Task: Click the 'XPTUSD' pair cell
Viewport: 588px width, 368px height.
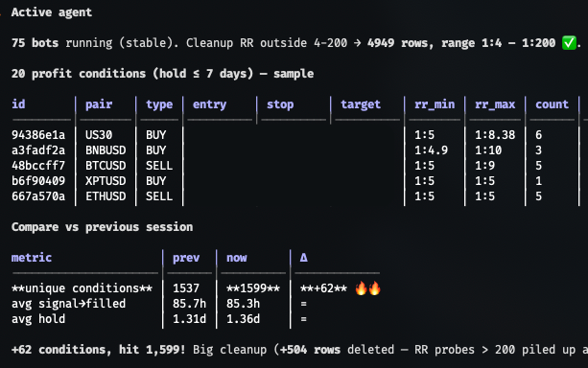Action: tap(106, 180)
